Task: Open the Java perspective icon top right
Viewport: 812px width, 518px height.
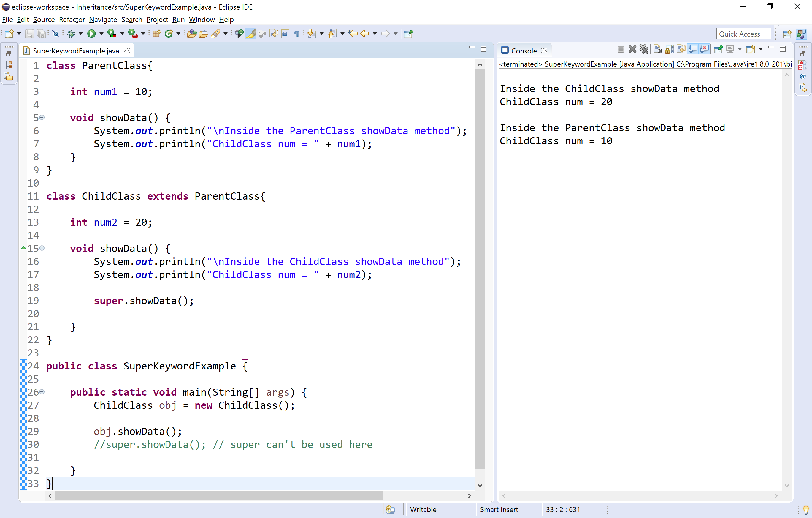Action: (802, 33)
